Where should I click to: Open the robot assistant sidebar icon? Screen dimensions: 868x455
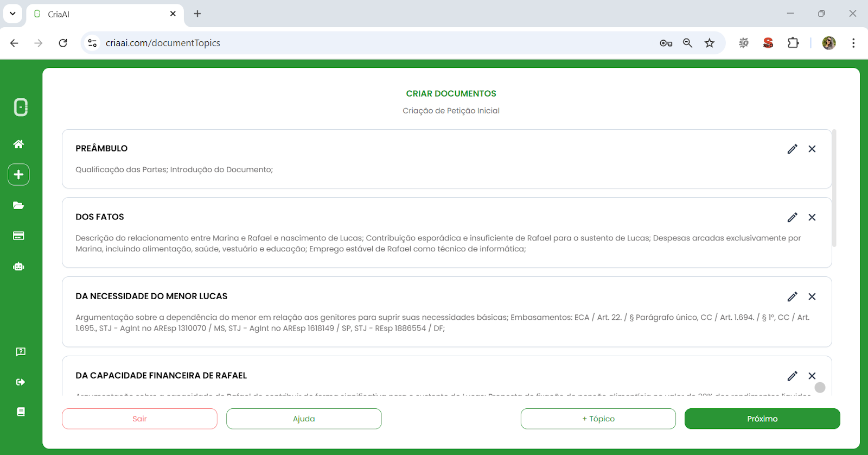[18, 266]
